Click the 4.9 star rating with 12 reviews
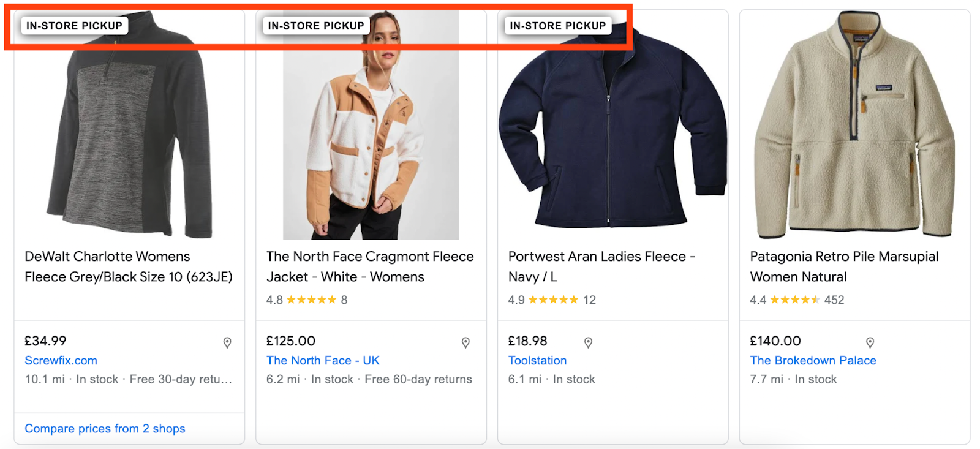The width and height of the screenshot is (980, 449). tap(552, 300)
